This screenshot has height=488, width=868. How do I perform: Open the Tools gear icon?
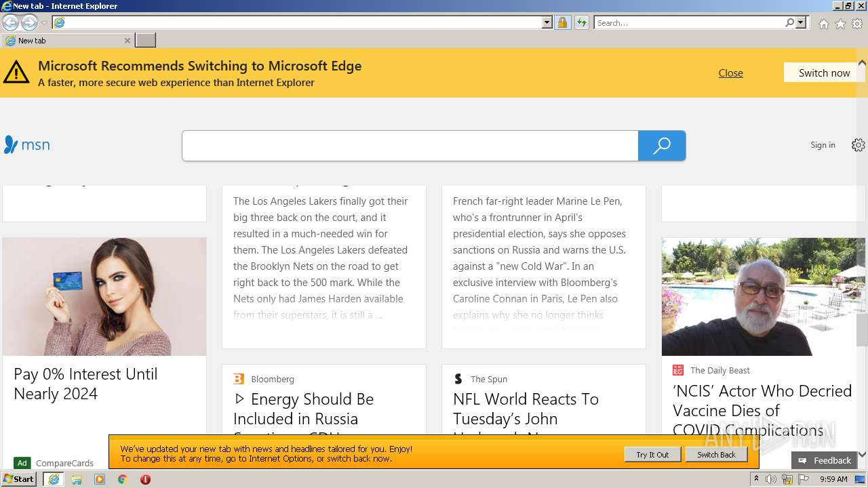858,24
